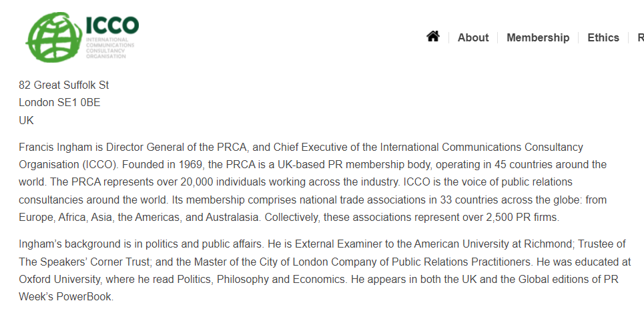Click the grey organisation tagline under ICCO
644x317 pixels.
(x=110, y=48)
